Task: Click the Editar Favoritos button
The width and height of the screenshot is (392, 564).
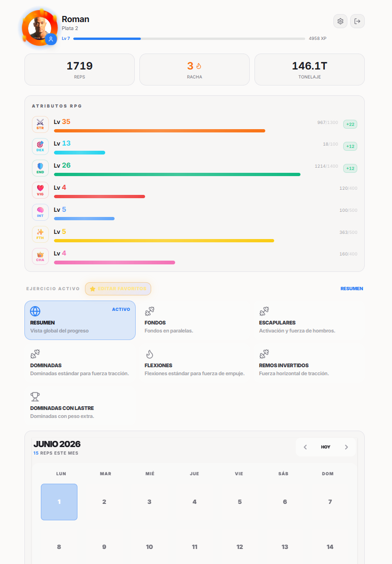Action: [x=118, y=289]
